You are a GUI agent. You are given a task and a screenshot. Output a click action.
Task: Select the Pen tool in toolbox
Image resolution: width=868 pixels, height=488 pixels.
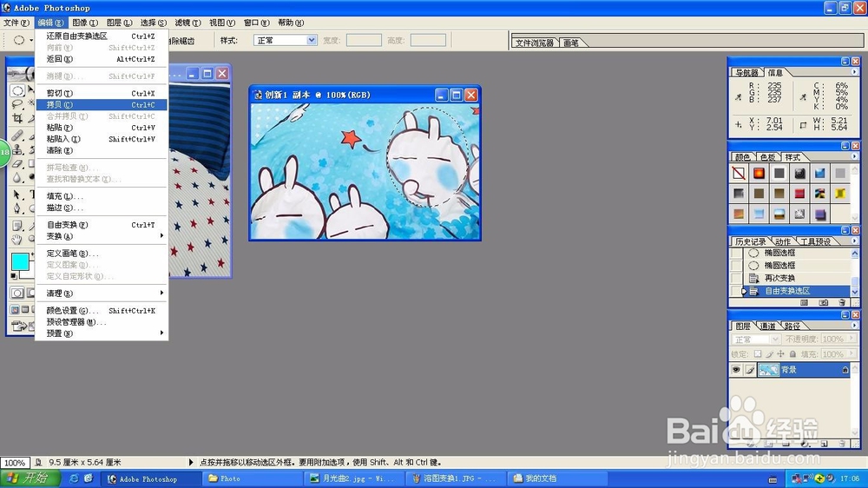[x=17, y=208]
